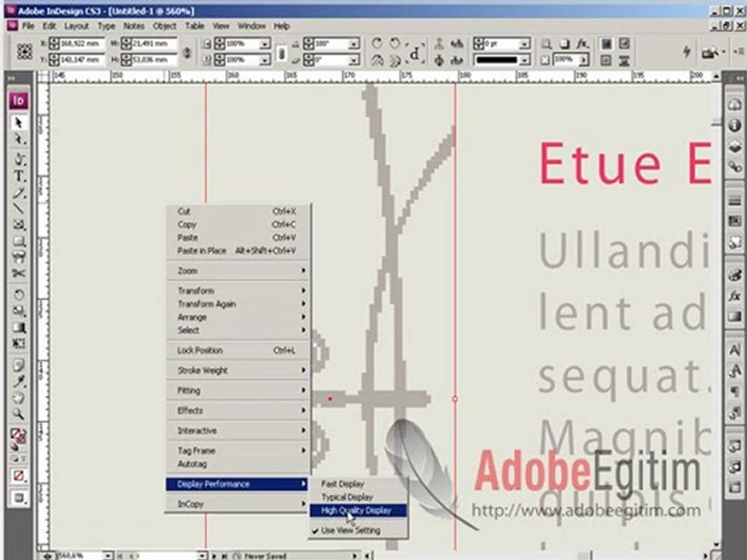Select the Free Transform tool
Screen dimensions: 747x560
tap(19, 343)
